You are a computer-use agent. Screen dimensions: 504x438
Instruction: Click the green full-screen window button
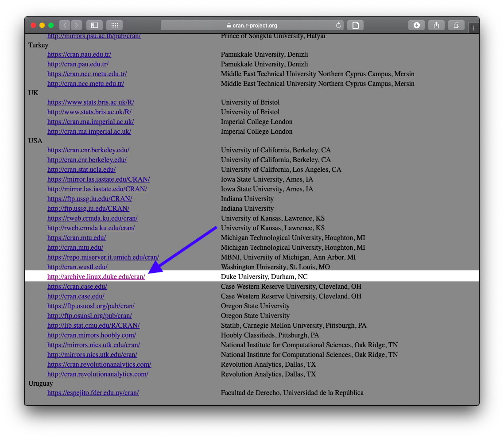pos(51,25)
